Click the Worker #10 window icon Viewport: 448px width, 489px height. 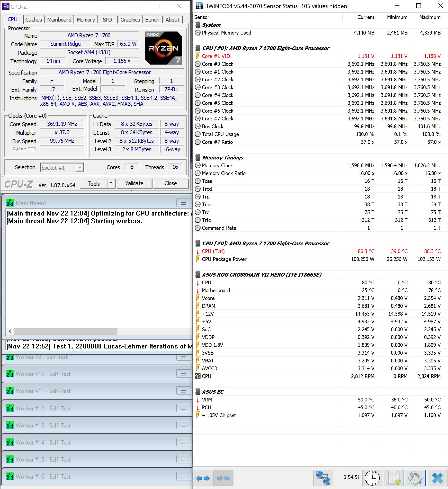10,374
